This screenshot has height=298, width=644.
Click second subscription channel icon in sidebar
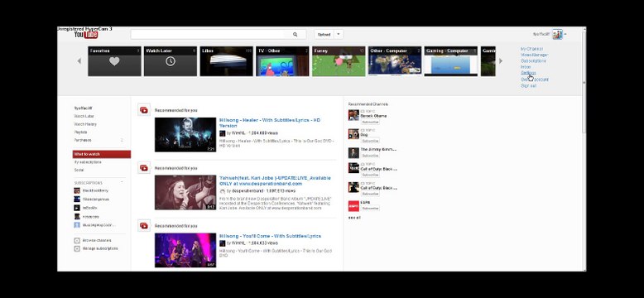tap(77, 199)
